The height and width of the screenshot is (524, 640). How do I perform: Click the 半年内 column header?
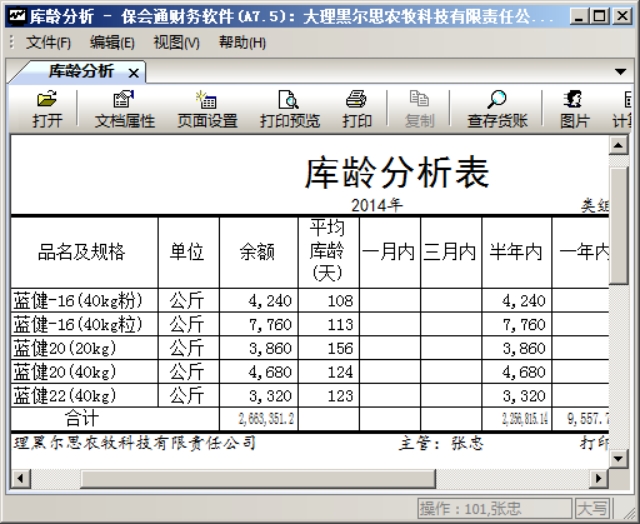tap(517, 252)
